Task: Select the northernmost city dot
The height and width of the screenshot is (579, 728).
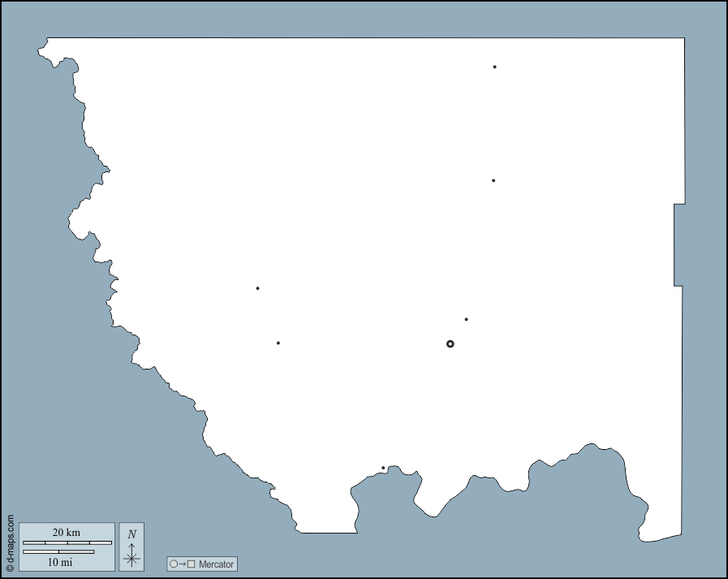Action: click(x=494, y=67)
